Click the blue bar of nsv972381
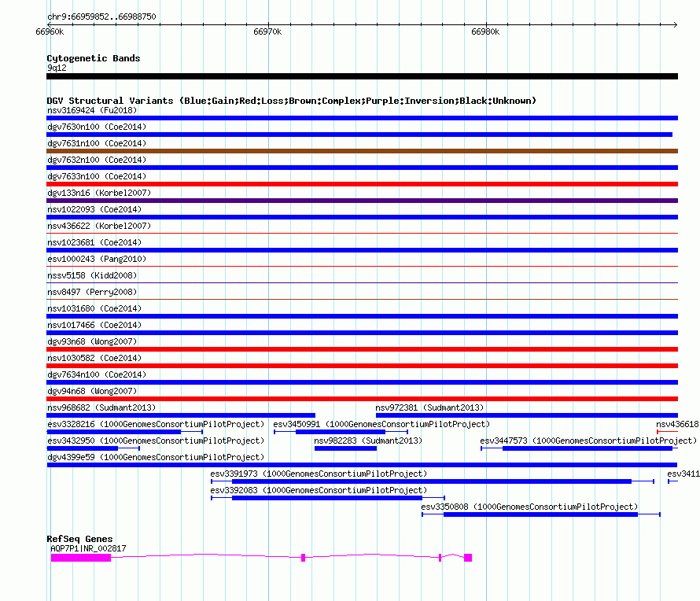The width and height of the screenshot is (700, 601). point(527,415)
